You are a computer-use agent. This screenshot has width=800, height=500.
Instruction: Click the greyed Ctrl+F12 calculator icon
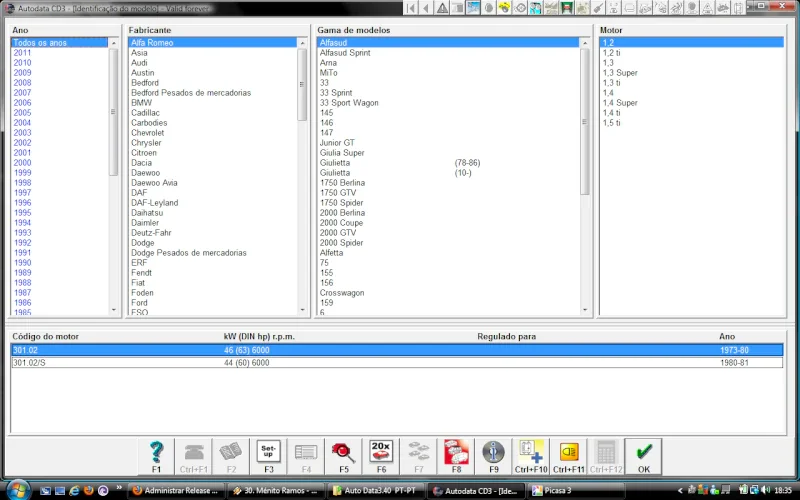606,457
